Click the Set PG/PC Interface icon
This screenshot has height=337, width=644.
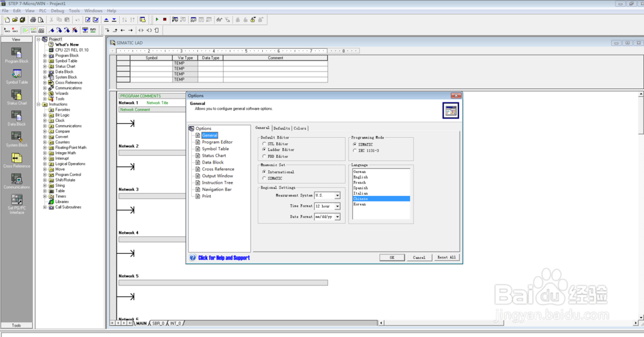click(17, 199)
